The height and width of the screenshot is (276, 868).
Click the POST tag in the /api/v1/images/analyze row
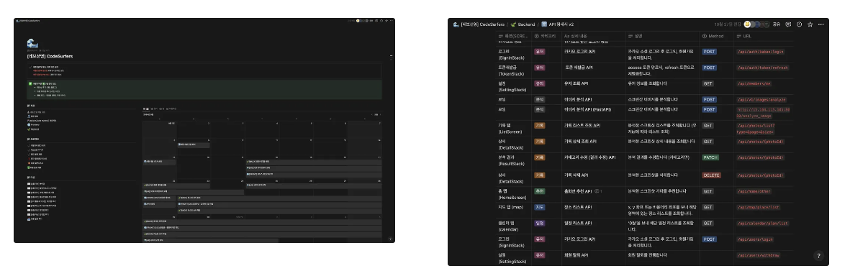[709, 99]
